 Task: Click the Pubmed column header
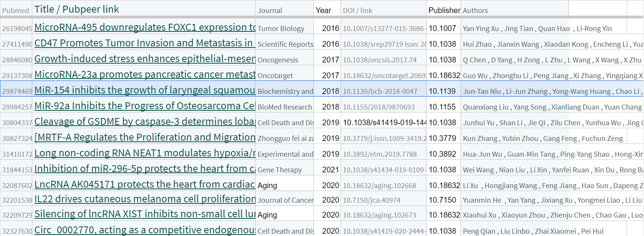(16, 11)
